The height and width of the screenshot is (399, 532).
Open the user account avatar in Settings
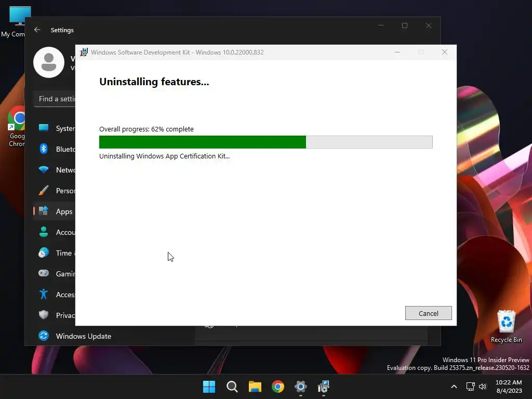[49, 62]
